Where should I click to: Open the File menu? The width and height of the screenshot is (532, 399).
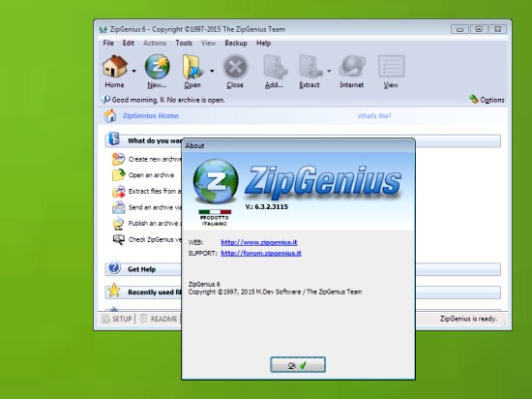108,44
